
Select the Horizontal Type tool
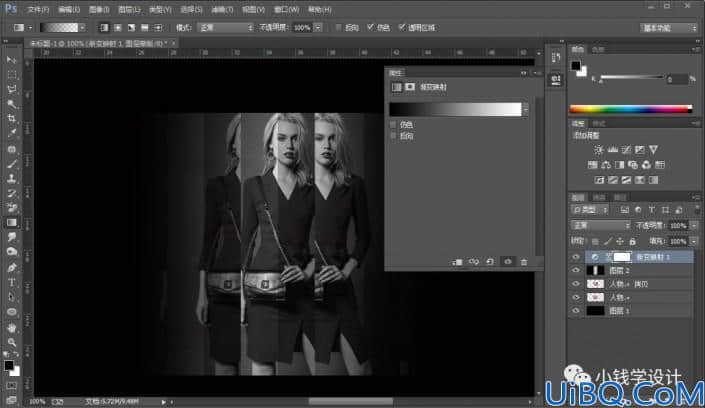pyautogui.click(x=12, y=282)
